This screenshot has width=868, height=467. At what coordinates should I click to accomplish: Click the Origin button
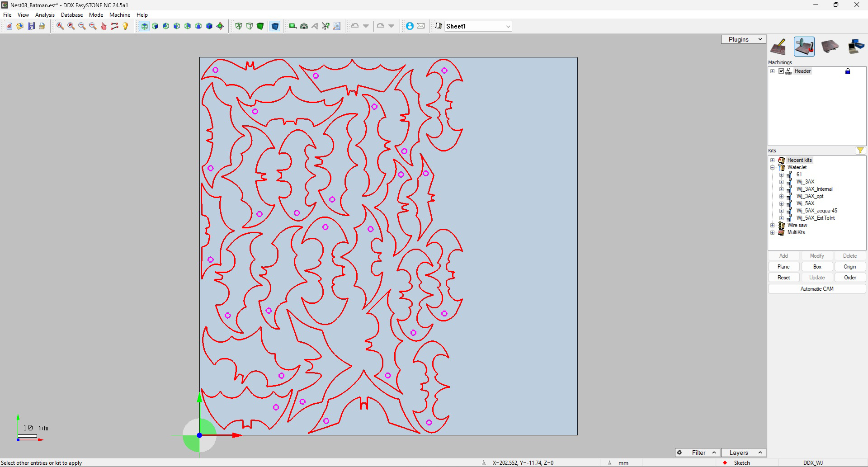(x=850, y=267)
